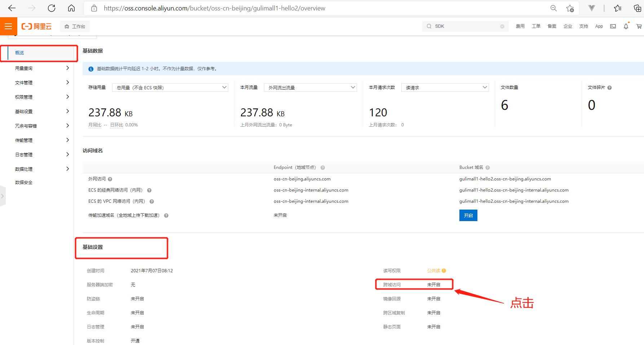The width and height of the screenshot is (644, 345).
Task: Open 备案 in the top header
Action: pos(552,26)
